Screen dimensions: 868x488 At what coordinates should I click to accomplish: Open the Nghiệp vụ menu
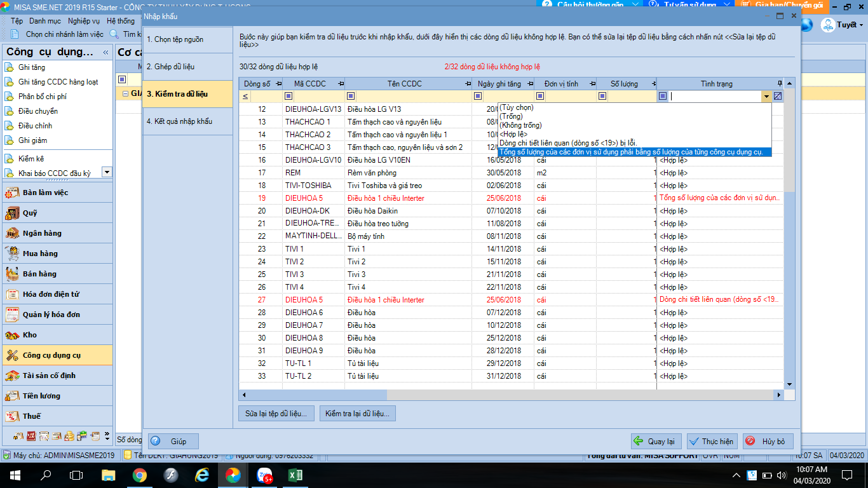click(84, 21)
